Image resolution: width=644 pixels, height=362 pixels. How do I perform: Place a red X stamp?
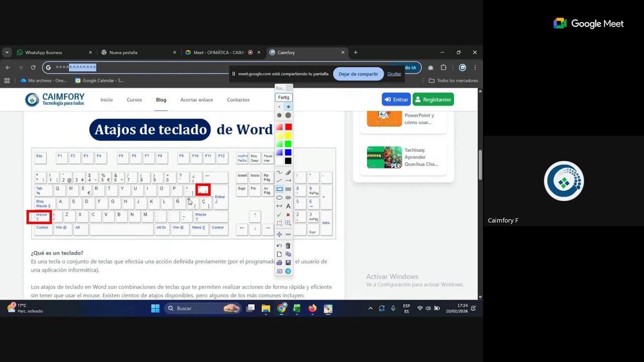(288, 215)
